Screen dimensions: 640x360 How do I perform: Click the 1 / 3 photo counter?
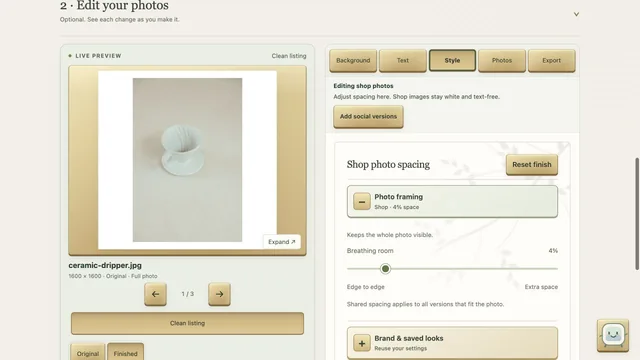click(187, 294)
